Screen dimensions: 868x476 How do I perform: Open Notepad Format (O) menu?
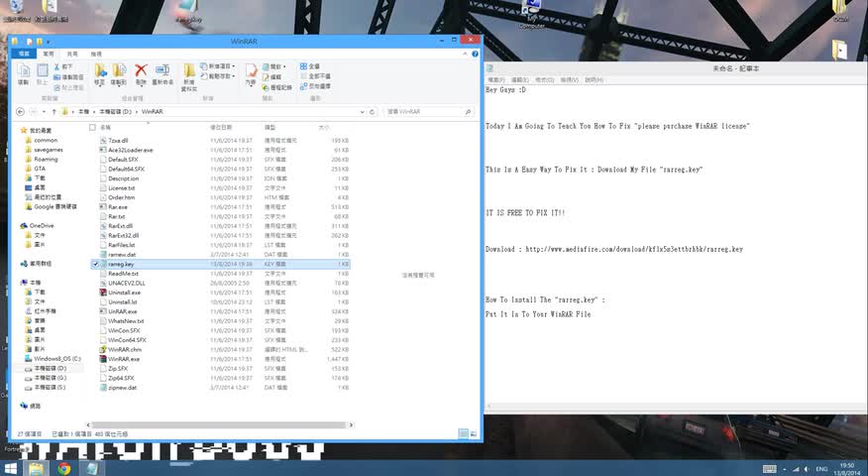coord(544,79)
